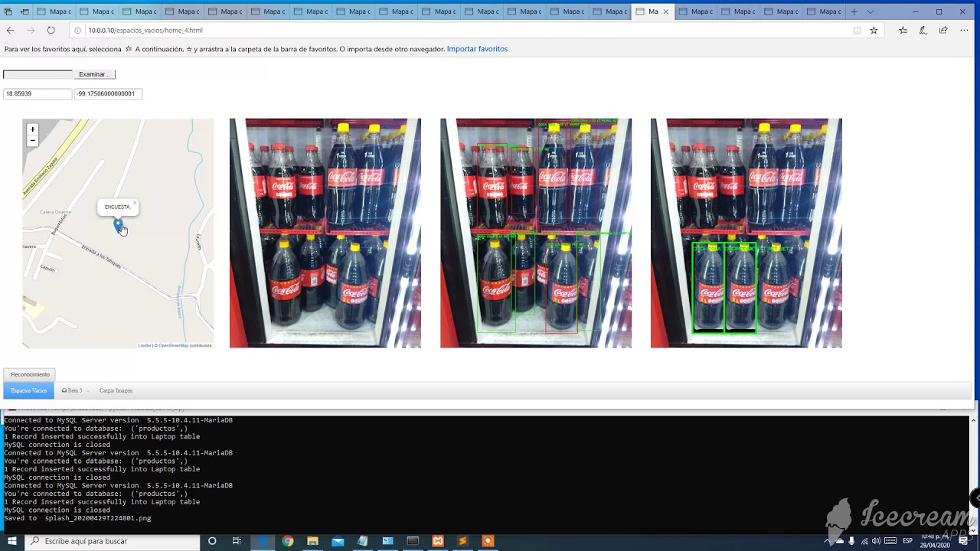Reload the current page

[x=51, y=30]
